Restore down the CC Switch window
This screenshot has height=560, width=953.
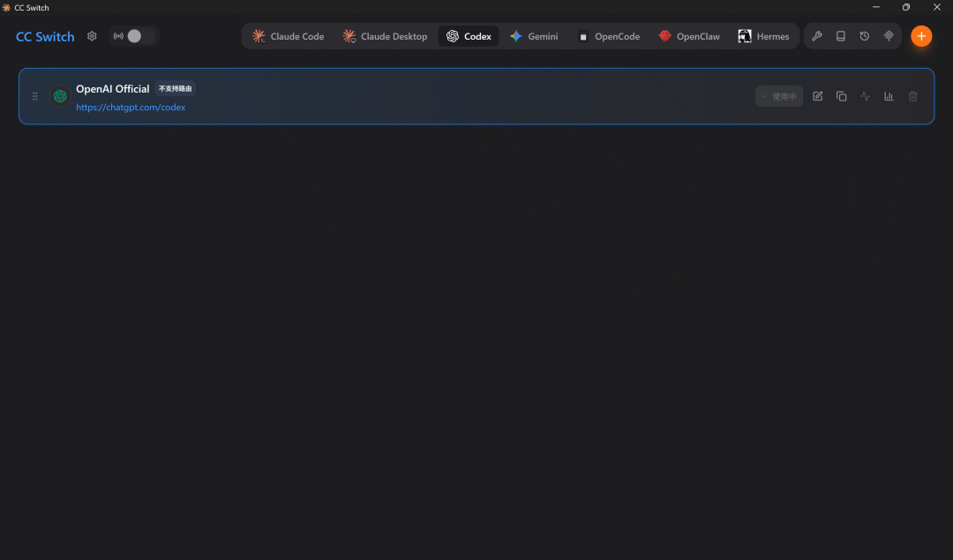[x=906, y=7]
